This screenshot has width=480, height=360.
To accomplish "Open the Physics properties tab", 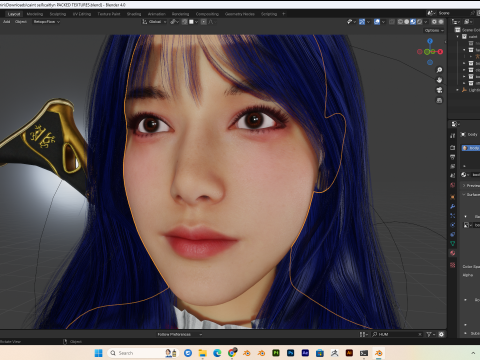I will (453, 225).
